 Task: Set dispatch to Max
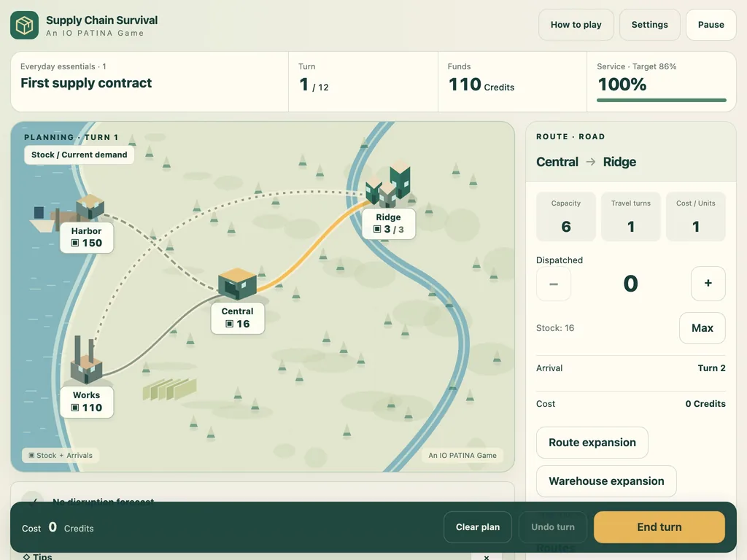703,328
